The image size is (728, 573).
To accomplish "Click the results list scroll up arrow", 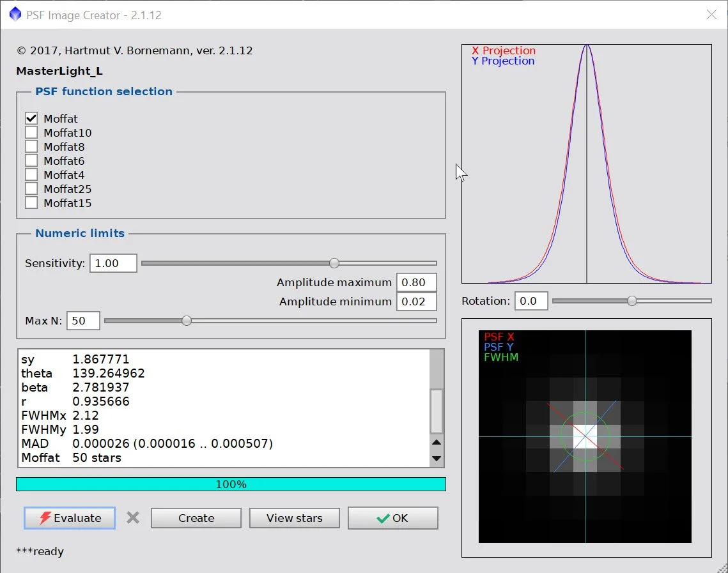I will pyautogui.click(x=437, y=442).
